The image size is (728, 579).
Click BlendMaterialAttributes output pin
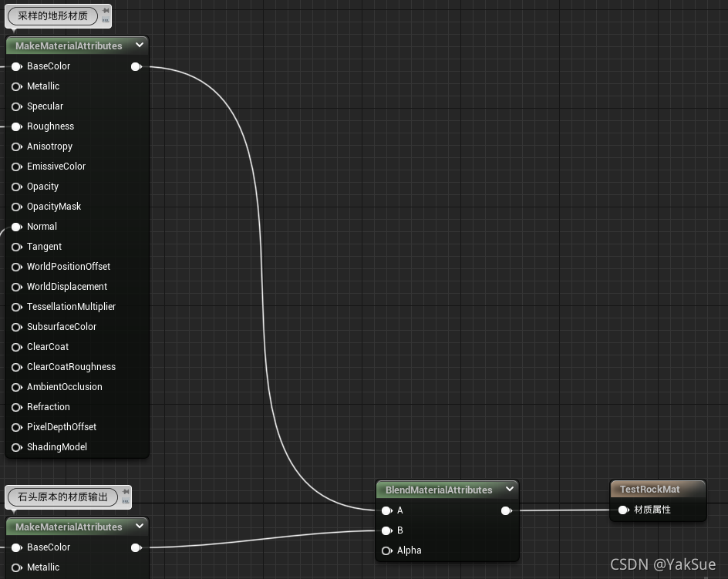(507, 510)
